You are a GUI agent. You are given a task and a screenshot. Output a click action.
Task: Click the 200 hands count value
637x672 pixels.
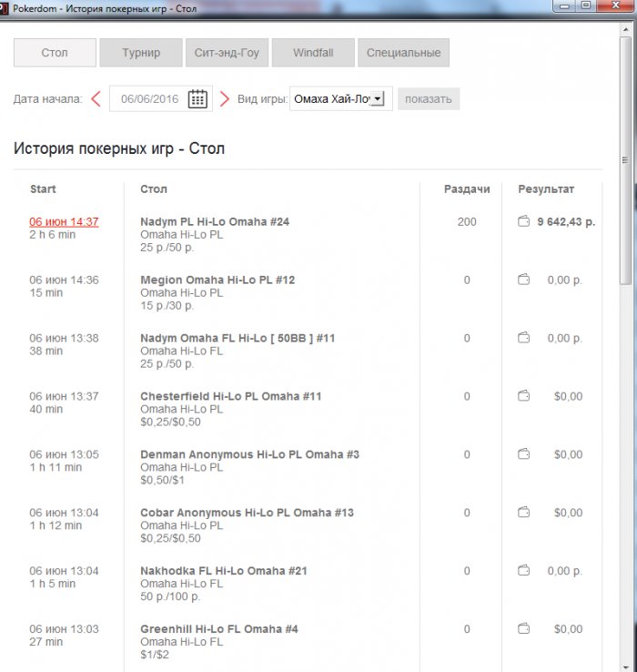467,221
